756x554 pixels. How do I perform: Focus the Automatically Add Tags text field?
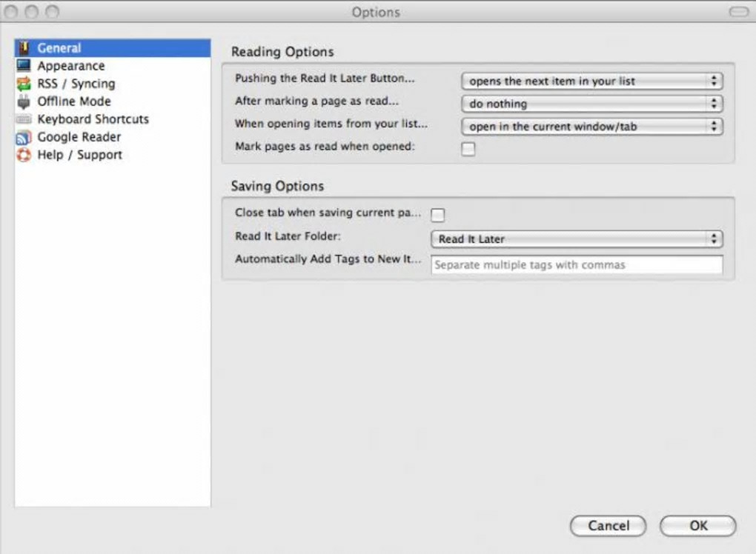pyautogui.click(x=576, y=265)
